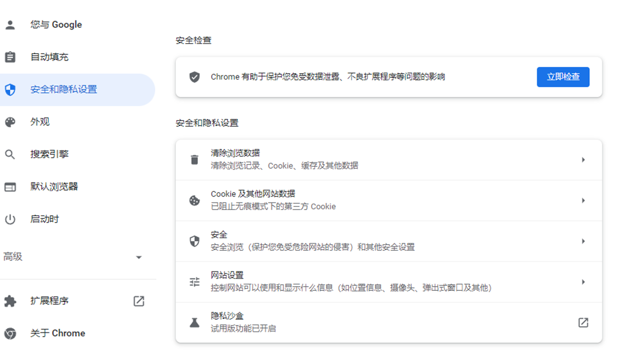Open Cookie 及其他网站数据 row chevron

[x=583, y=200]
